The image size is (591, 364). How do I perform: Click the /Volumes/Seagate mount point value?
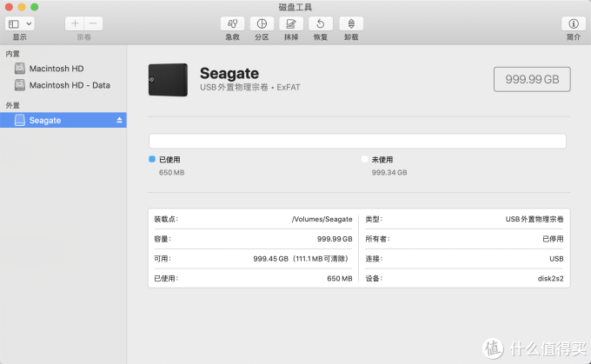pos(322,219)
